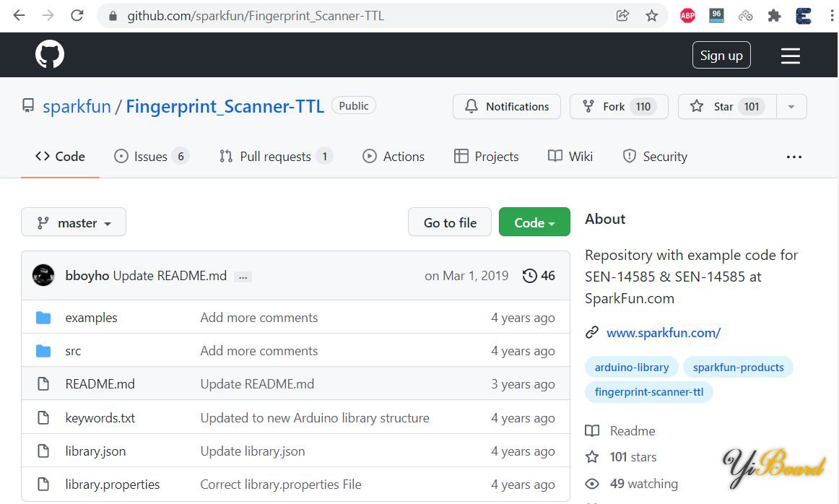Open the GitHub homepage via Octocat logo
This screenshot has height=504, width=839.
[x=50, y=54]
